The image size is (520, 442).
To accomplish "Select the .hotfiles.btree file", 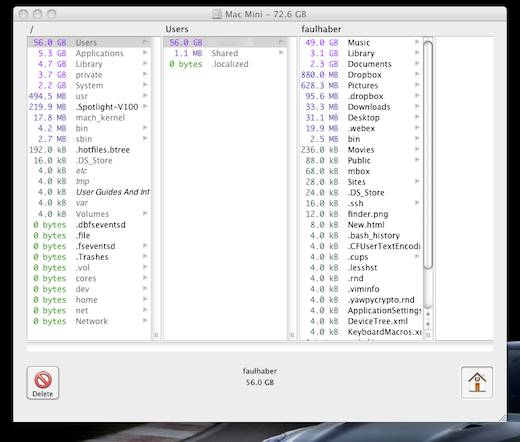I will [89, 150].
